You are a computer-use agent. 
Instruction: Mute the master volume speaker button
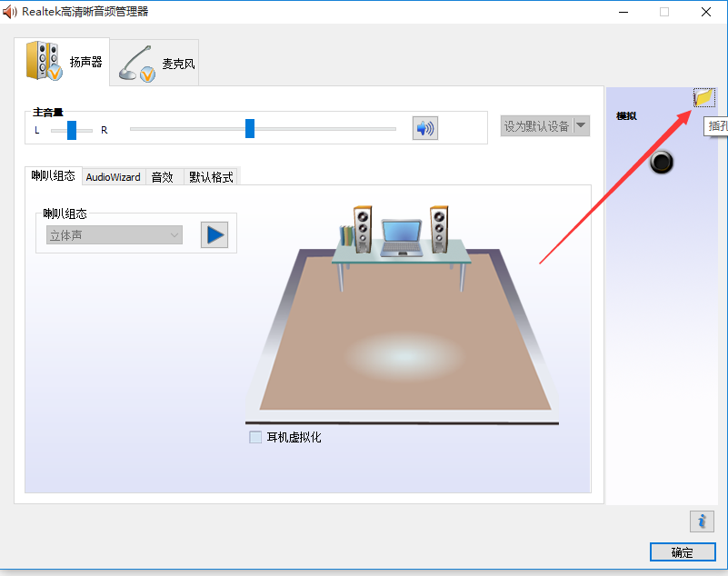point(424,128)
